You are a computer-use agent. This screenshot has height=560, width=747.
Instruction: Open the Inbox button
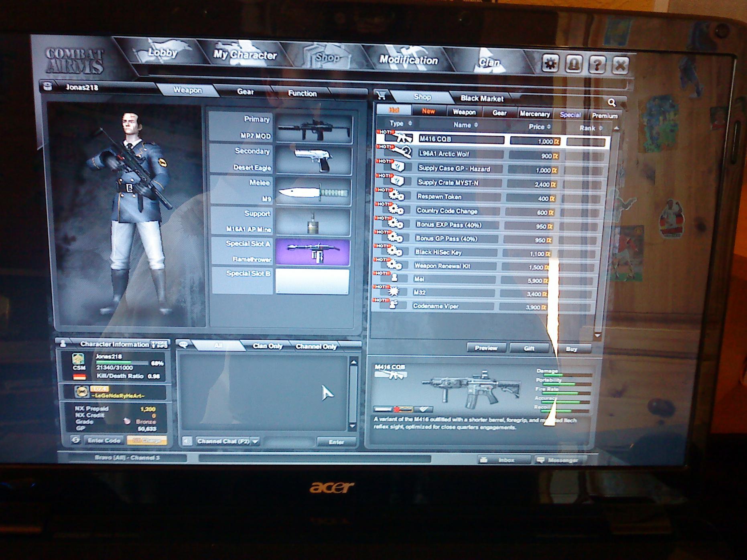click(x=503, y=460)
